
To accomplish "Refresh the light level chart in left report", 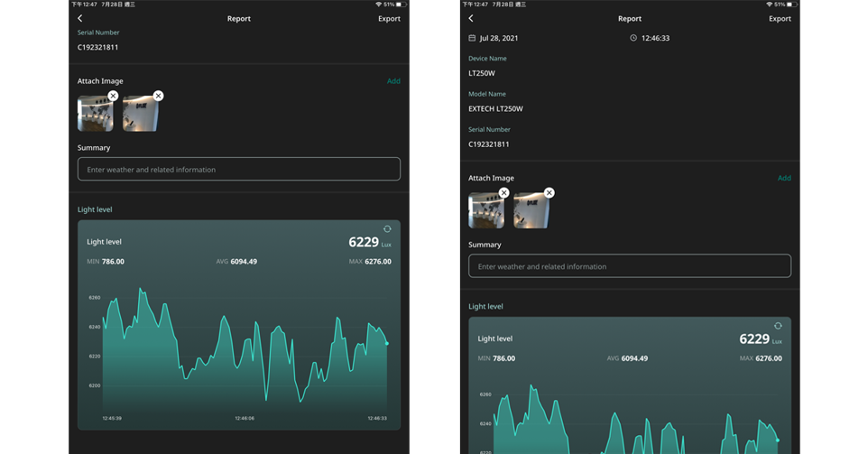I will (x=387, y=229).
